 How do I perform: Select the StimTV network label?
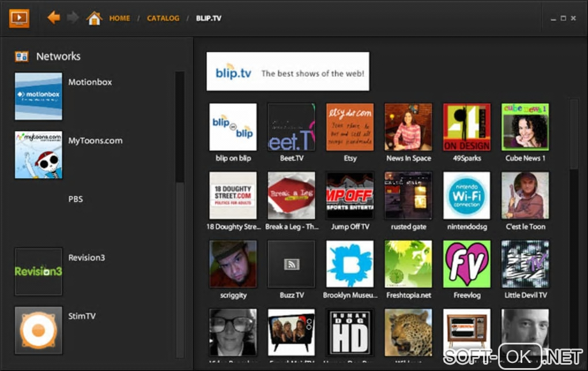(x=82, y=316)
